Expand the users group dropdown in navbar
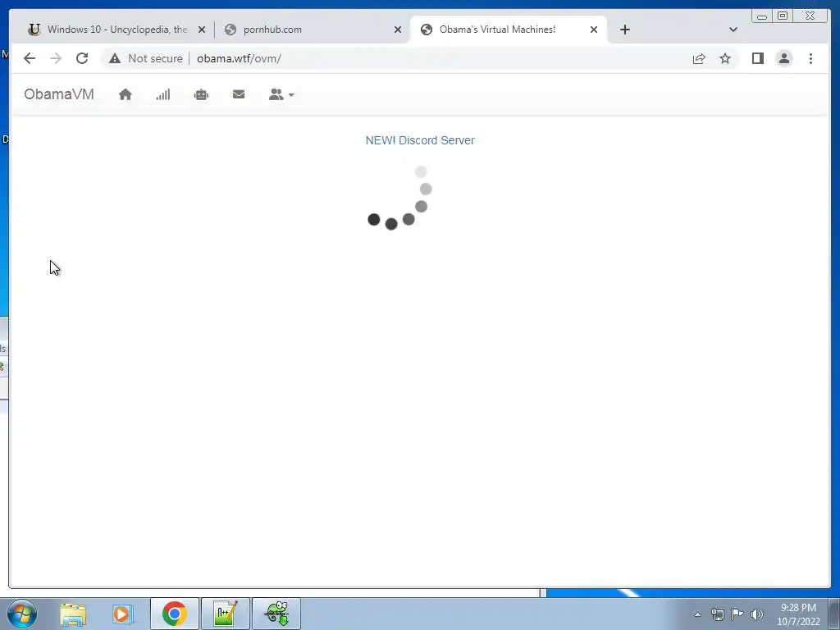840x630 pixels. [281, 95]
